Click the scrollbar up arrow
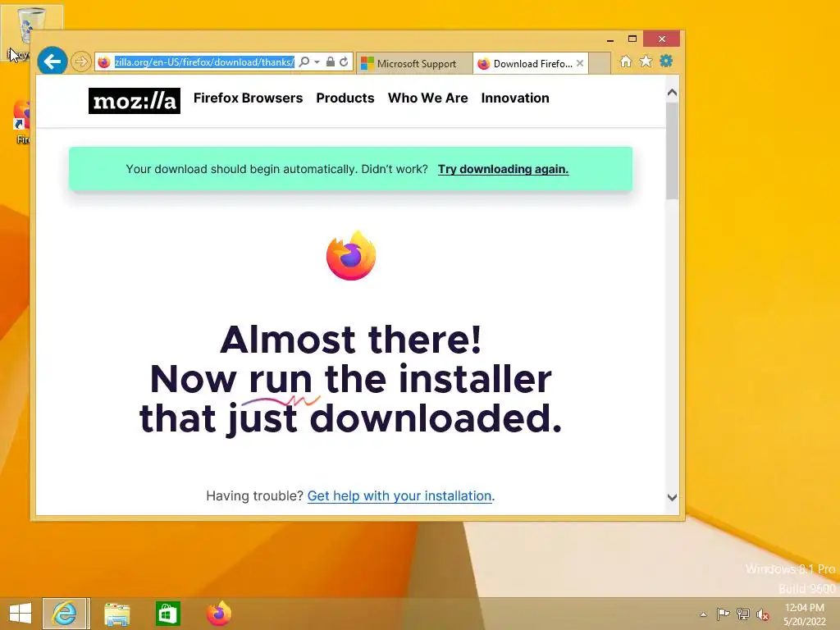The width and height of the screenshot is (840, 630). 673,93
